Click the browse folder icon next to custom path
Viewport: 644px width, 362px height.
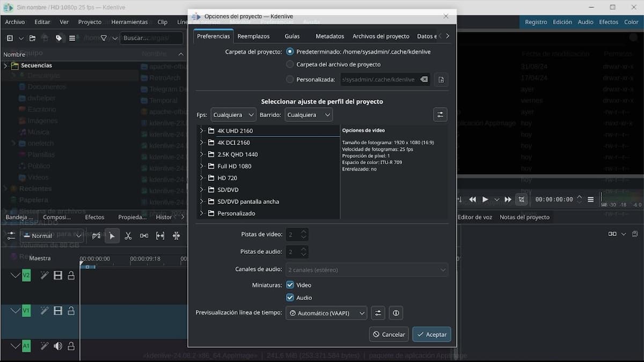(x=441, y=79)
